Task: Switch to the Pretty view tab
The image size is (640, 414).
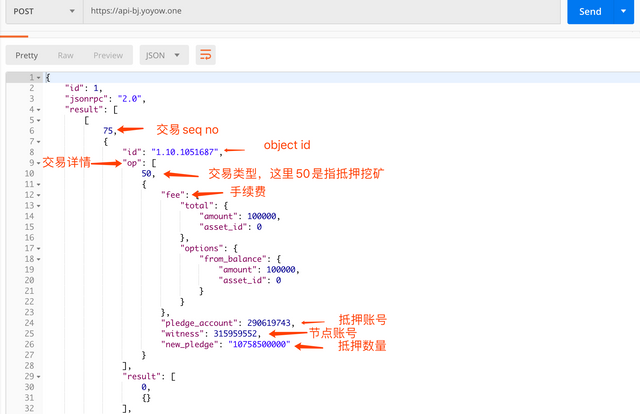Action: point(27,56)
